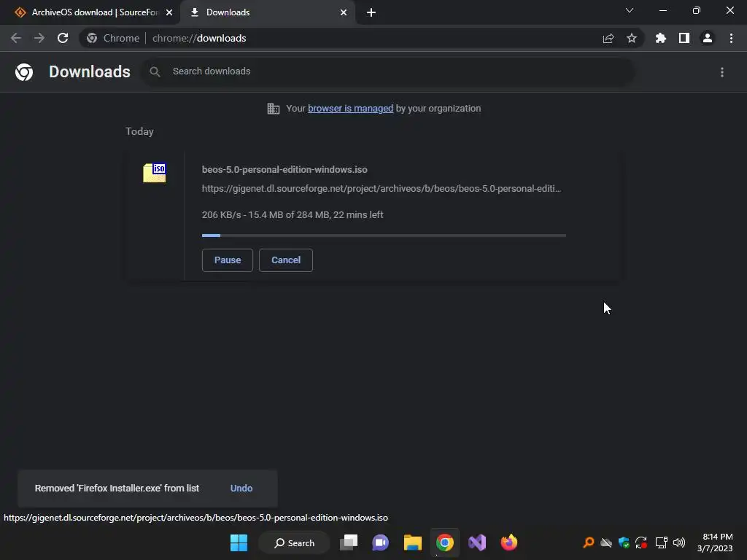The image size is (747, 560).
Task: Open the network tray icon
Action: (x=661, y=542)
